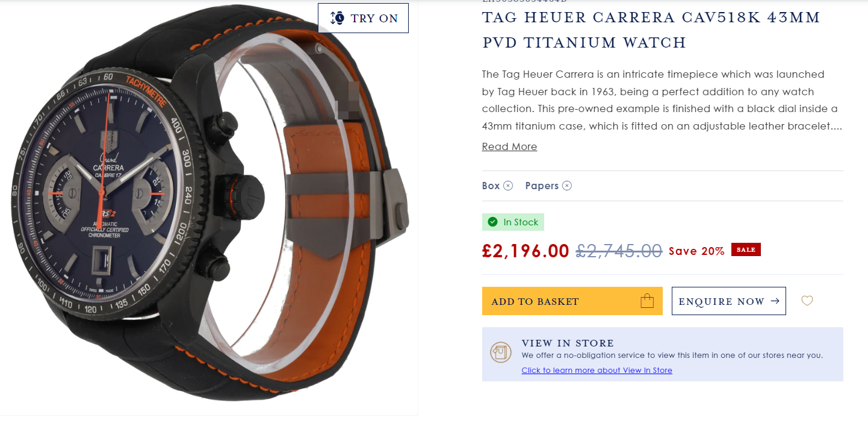Click the red SALE badge

click(746, 249)
